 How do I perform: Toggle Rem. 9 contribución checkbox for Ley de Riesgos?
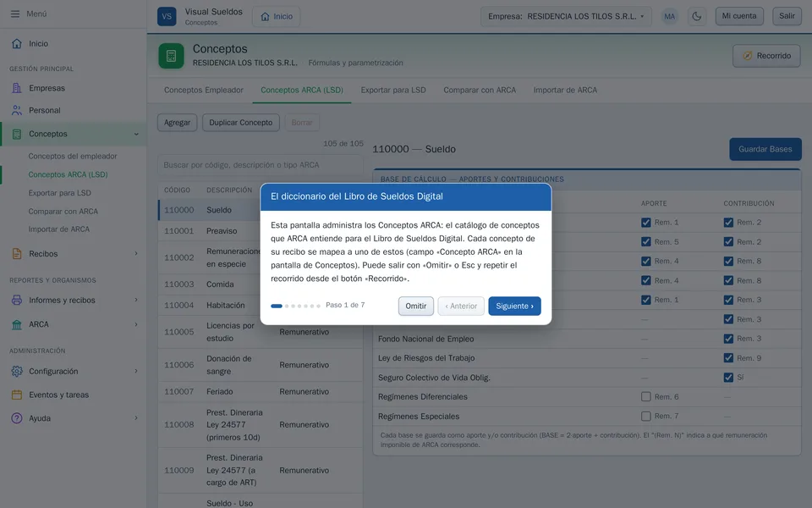coord(728,358)
